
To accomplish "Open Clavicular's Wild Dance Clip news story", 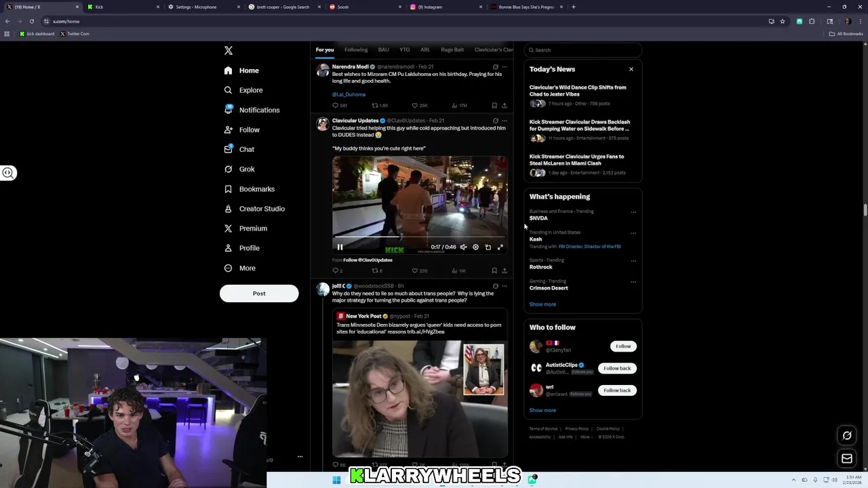I will [583, 95].
